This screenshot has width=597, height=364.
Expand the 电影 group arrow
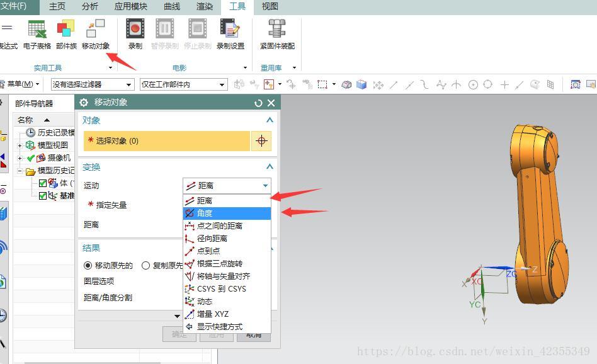pos(245,68)
